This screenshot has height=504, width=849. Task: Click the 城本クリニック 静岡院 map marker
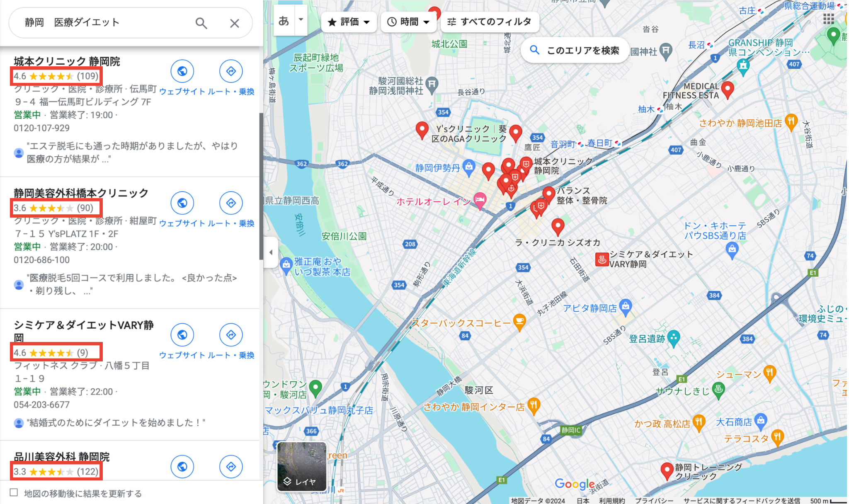coord(526,161)
